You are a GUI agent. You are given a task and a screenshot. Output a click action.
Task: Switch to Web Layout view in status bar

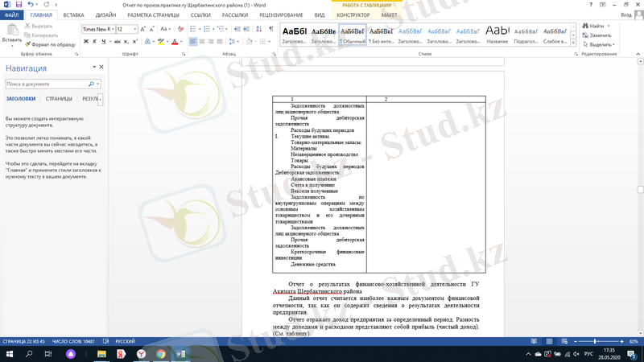[x=564, y=341]
